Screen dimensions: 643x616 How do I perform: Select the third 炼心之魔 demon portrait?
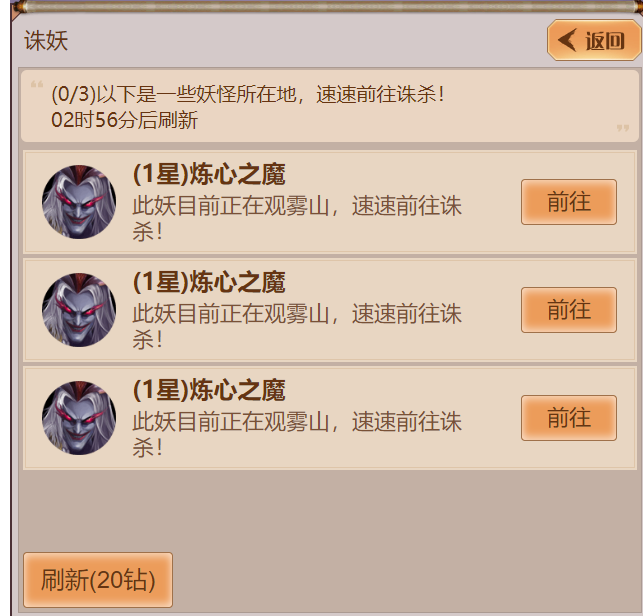(x=79, y=418)
